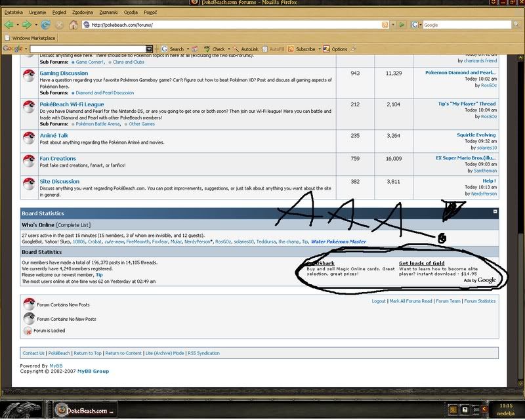Screen dimensions: 525x420
Task: Open the Home page icon
Action: (73, 24)
